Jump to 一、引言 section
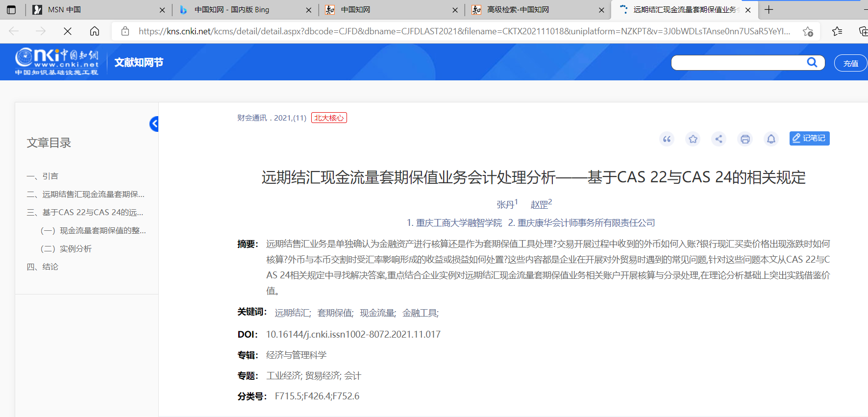868x417 pixels. tap(50, 176)
